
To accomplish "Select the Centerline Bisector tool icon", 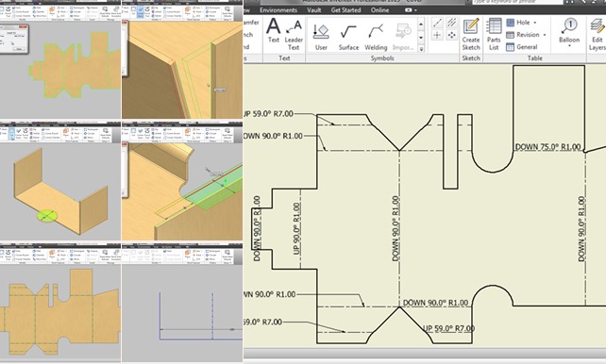I will click(x=451, y=23).
